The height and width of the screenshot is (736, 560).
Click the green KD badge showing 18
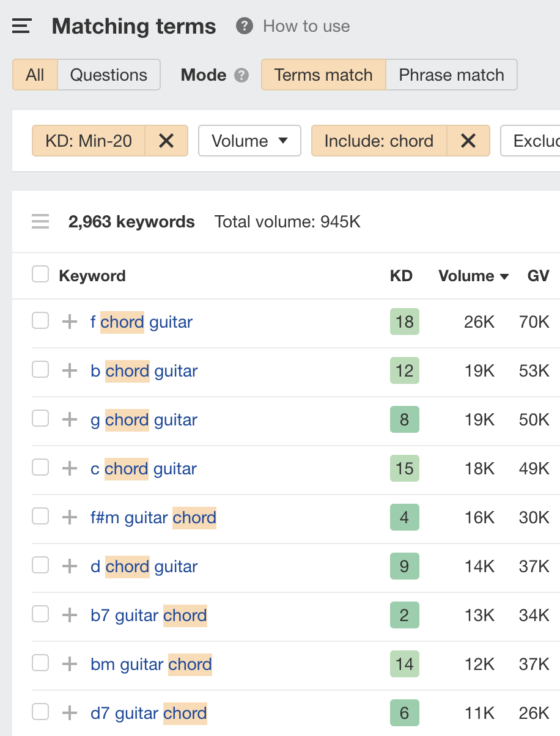(404, 321)
